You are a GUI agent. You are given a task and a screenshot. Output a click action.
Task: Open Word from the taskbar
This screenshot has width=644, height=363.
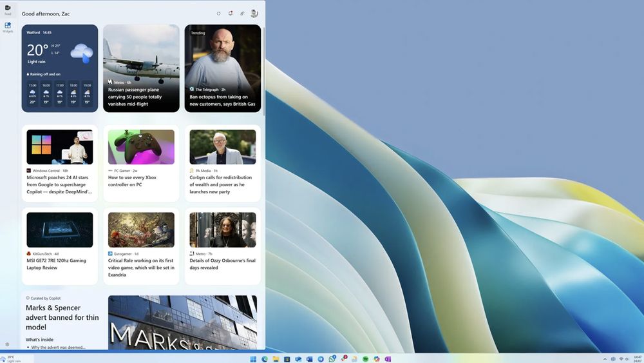click(309, 359)
